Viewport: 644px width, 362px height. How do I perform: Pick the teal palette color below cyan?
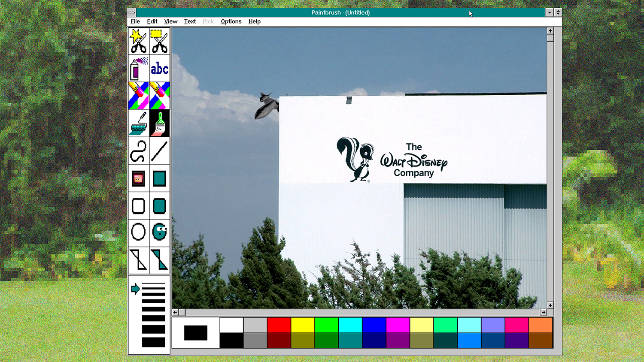coord(350,341)
